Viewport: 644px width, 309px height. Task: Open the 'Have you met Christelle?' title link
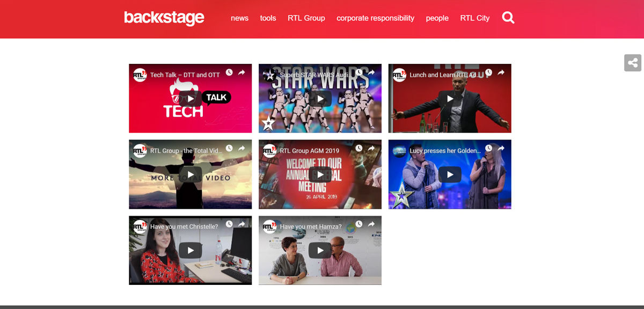(184, 227)
